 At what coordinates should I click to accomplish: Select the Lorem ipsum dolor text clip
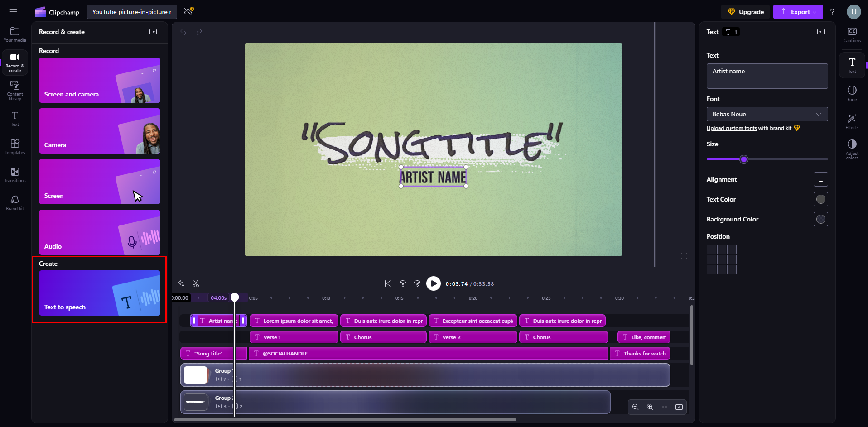(294, 321)
